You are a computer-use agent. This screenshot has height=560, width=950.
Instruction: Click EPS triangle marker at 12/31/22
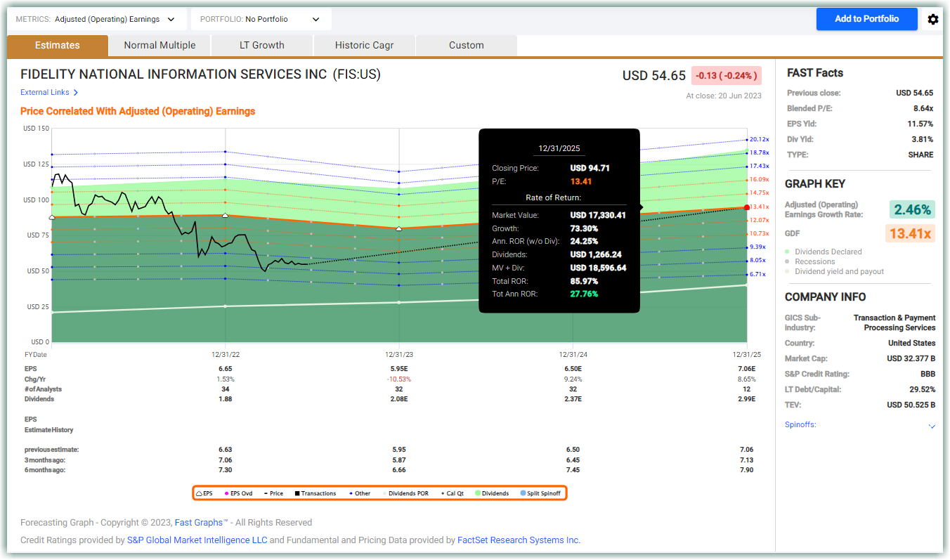click(x=225, y=215)
